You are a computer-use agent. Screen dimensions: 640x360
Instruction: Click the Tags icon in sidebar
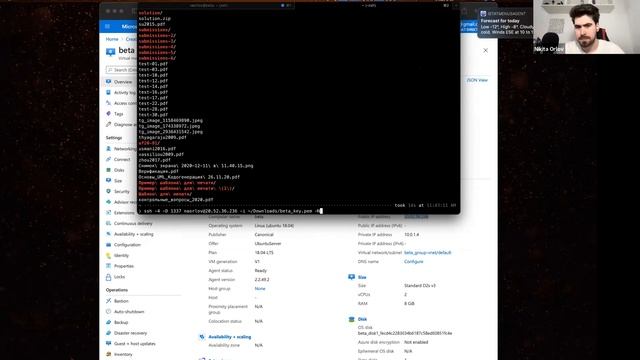coord(109,113)
